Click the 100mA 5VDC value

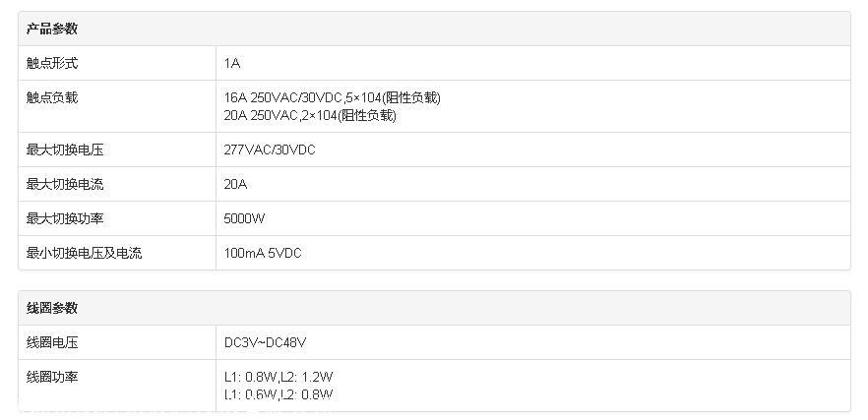coord(263,253)
